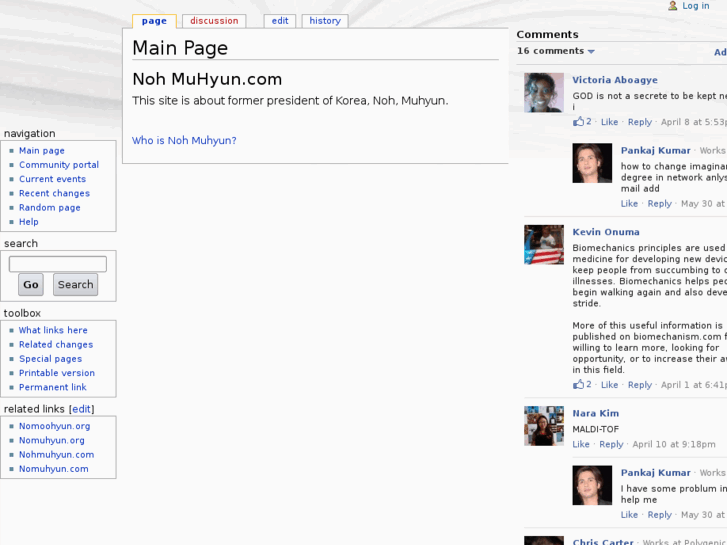Viewport: 727px width, 545px height.
Task: Click the thumbs-up icon on Kevin Onuma's comment
Action: pyautogui.click(x=578, y=385)
